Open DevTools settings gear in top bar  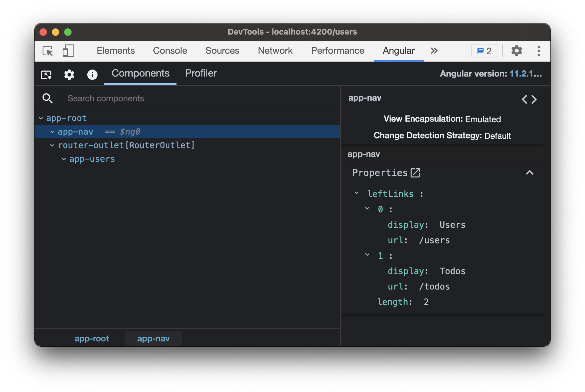[517, 51]
